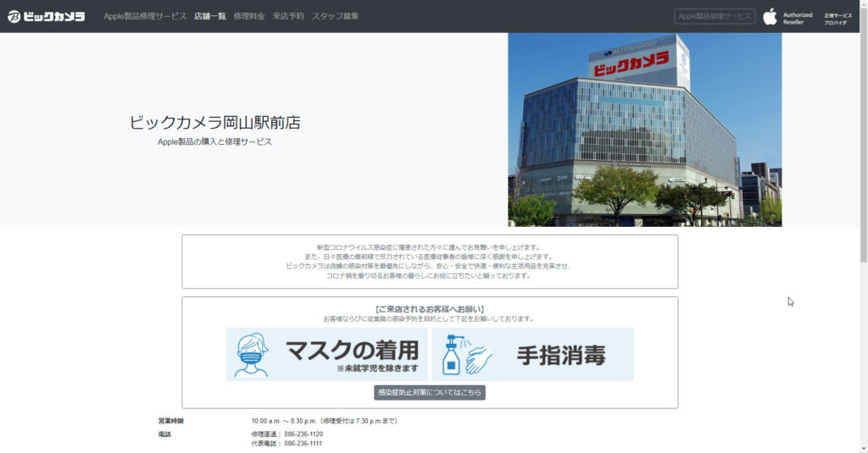The height and width of the screenshot is (453, 868).
Task: Open the Apple製品修理サービス nav item
Action: coord(145,16)
